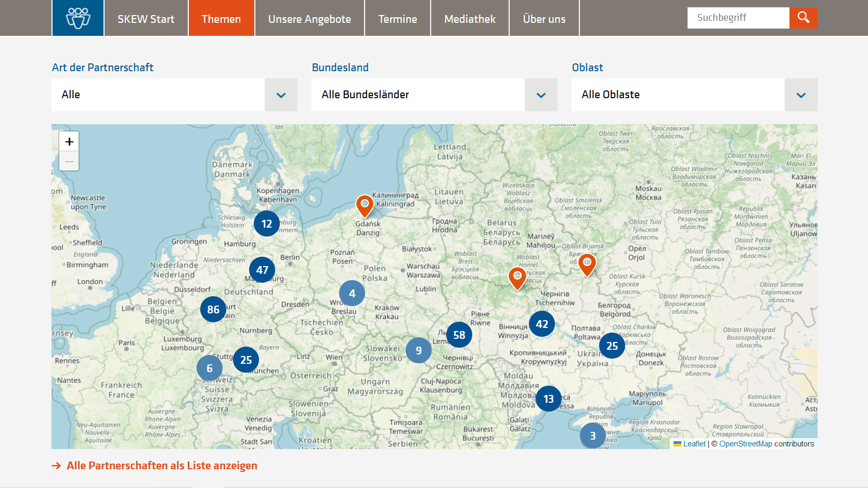
Task: Expand the Oblast dropdown arrow
Action: [801, 95]
